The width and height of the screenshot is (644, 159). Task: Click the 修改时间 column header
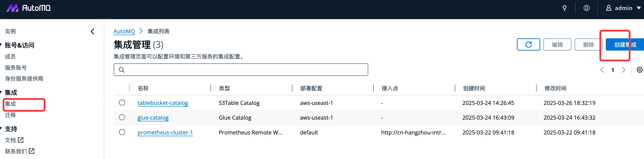pos(555,88)
